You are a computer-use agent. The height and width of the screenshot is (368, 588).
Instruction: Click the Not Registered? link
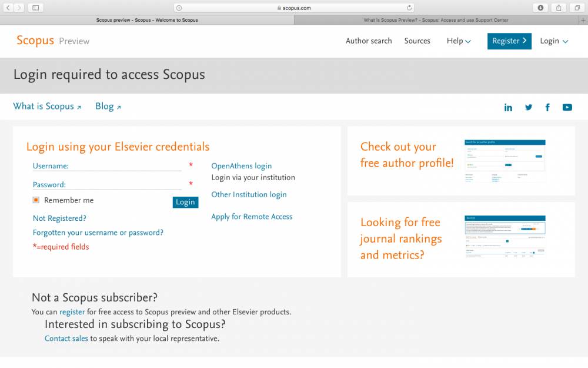pyautogui.click(x=59, y=218)
